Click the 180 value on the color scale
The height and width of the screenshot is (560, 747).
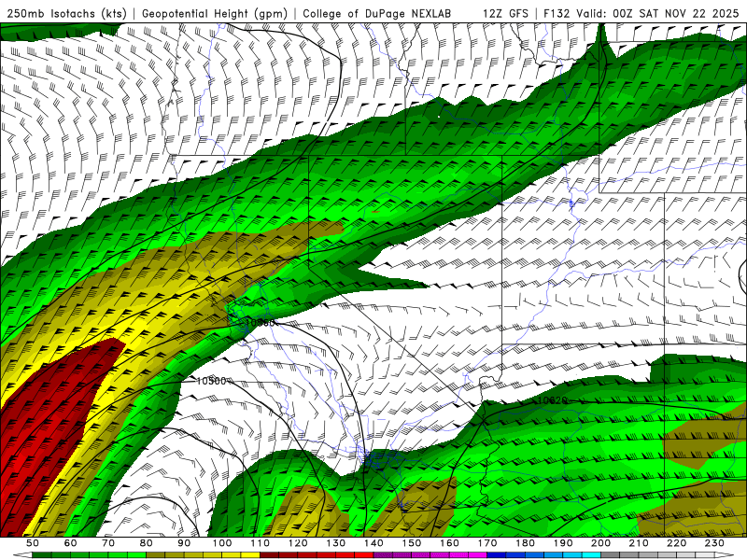coord(525,543)
